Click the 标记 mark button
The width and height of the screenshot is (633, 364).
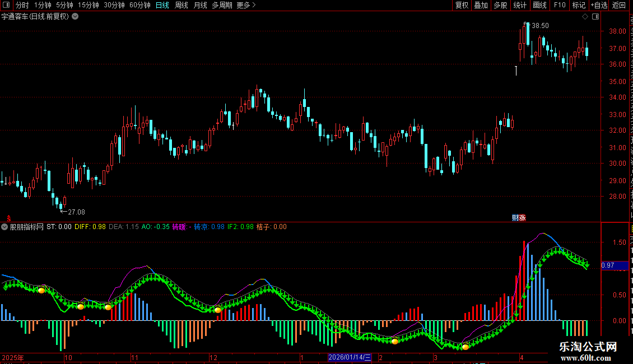click(x=579, y=5)
